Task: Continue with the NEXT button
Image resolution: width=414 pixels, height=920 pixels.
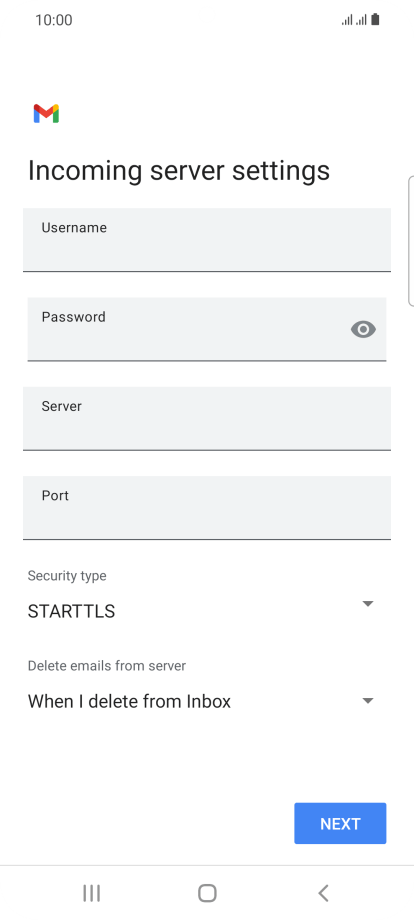Action: 340,824
